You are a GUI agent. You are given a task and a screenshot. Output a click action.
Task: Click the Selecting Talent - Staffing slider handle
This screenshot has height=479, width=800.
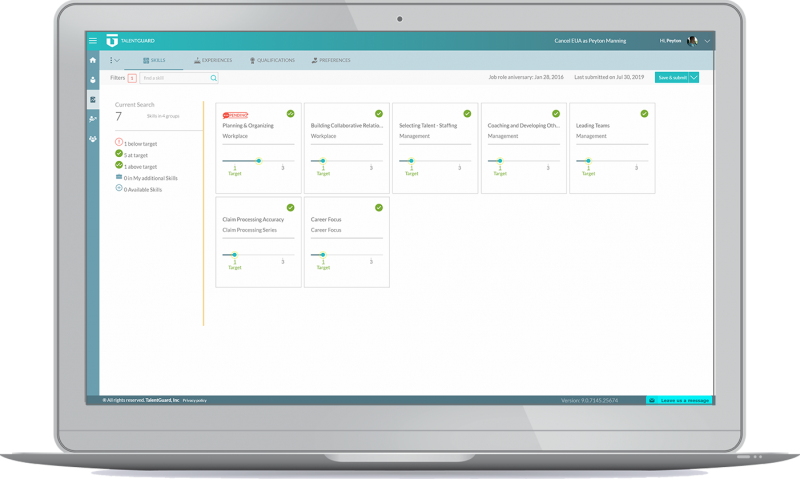coord(411,161)
